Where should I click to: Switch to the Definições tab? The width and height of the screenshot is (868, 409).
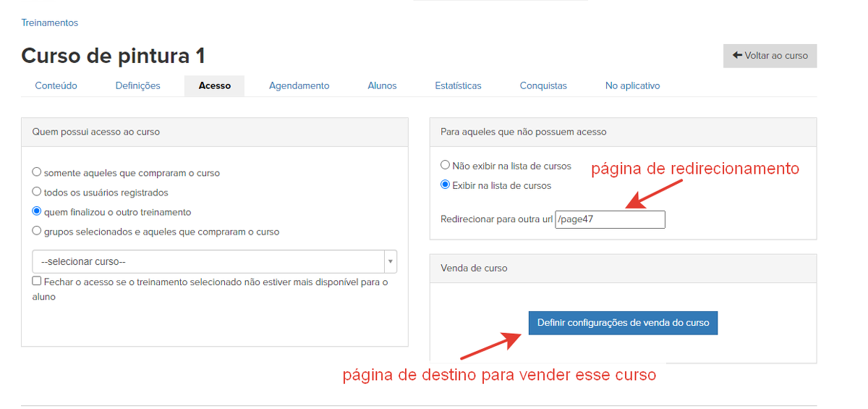click(x=137, y=85)
